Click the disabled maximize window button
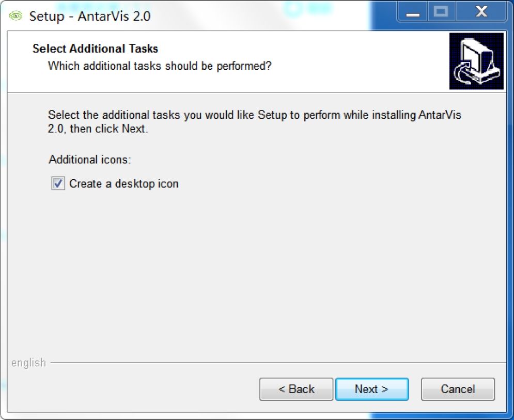Viewport: 514px width, 420px height. [441, 12]
